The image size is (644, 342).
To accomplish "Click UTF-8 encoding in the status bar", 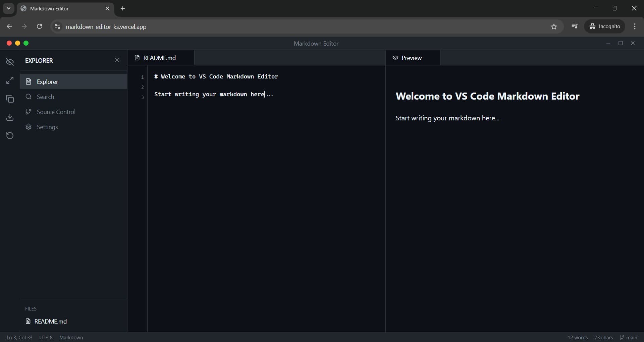I will pyautogui.click(x=46, y=337).
